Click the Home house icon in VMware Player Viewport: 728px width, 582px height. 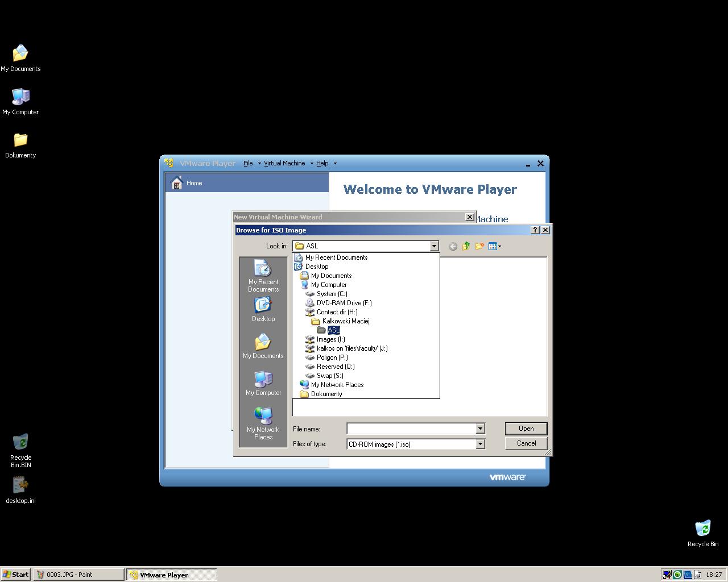click(177, 183)
